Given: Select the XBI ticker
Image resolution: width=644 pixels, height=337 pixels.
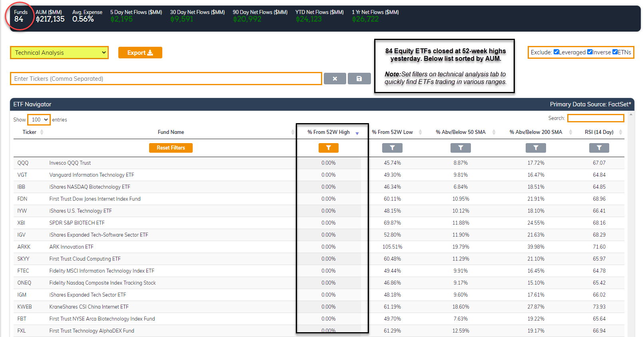Looking at the screenshot, I should point(21,223).
